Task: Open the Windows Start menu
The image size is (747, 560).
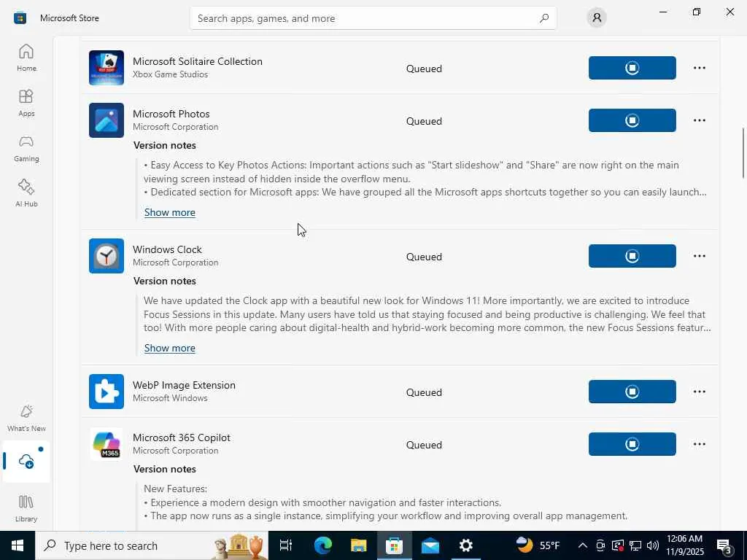Action: 18,545
